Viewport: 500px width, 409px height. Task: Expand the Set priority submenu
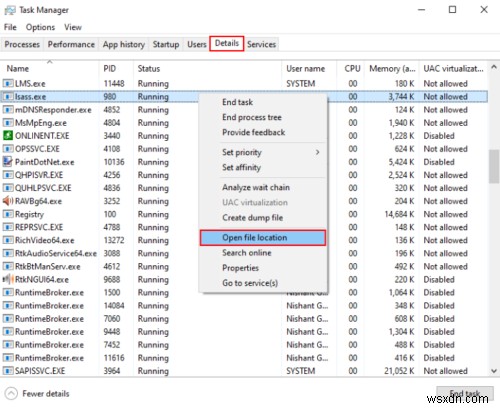click(263, 152)
